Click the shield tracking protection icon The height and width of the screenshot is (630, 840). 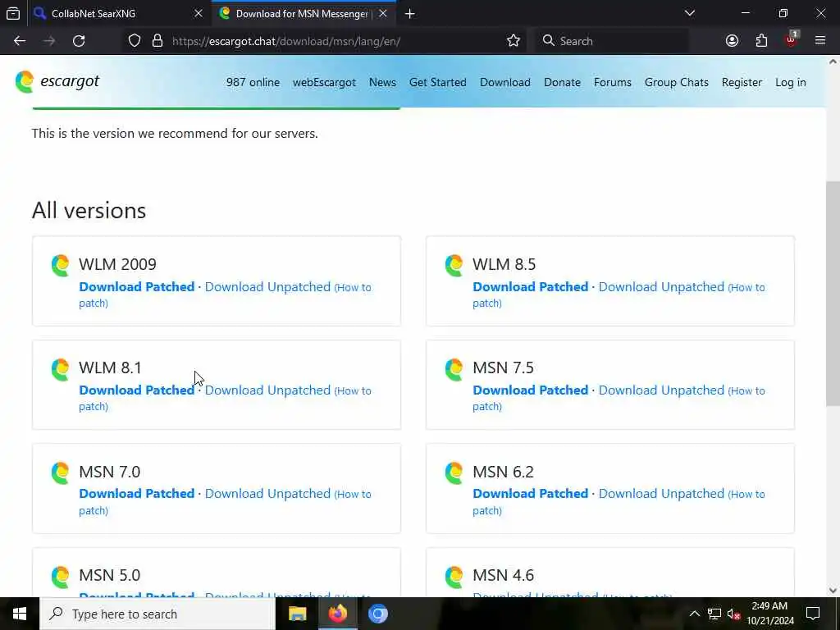135,41
